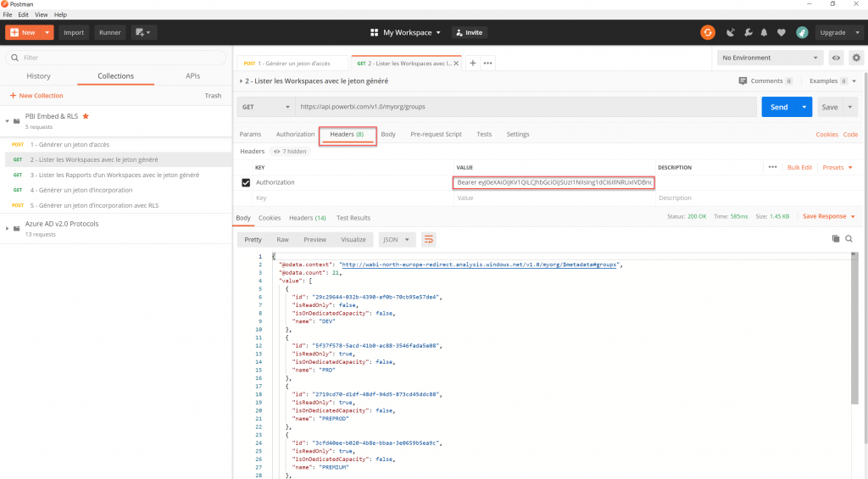Click the Runner button

click(109, 33)
